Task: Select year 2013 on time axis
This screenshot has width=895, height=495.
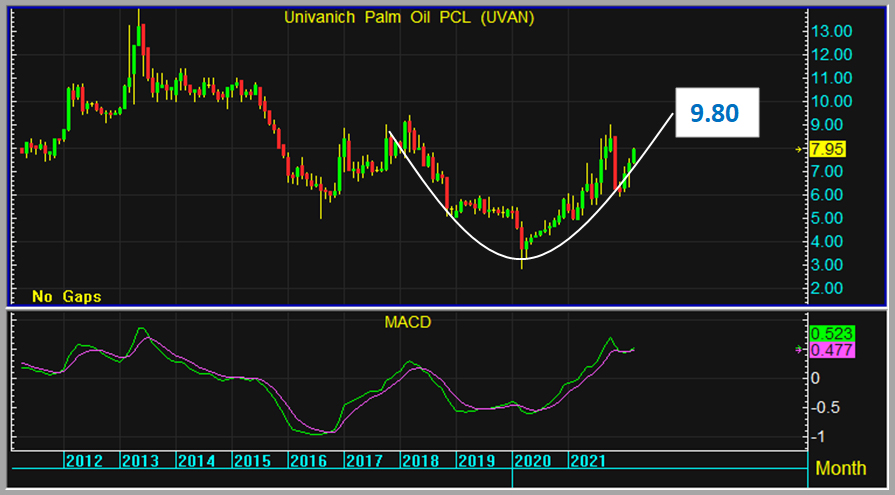Action: click(140, 461)
